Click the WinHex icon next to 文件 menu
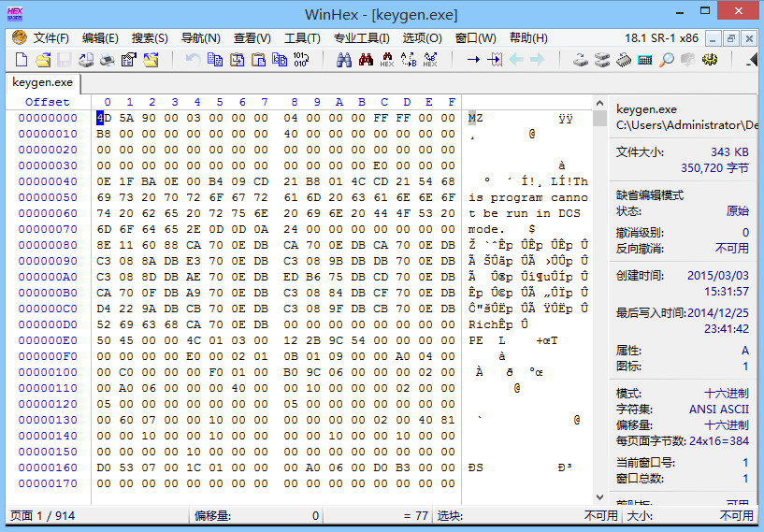 (x=20, y=37)
